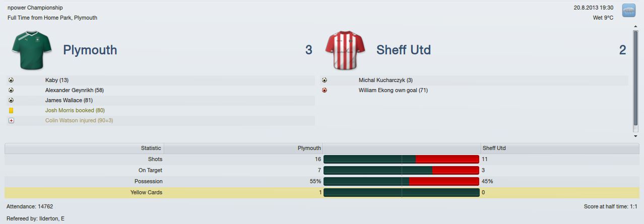644x224 pixels.
Task: Click goal icon next to Alexander Geynrikh
Action: click(11, 90)
